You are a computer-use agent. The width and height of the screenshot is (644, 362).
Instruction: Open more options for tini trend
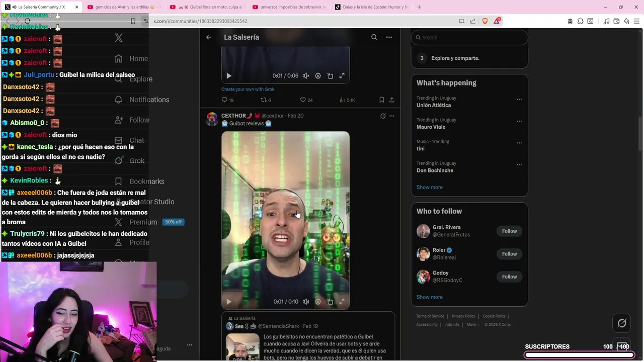519,143
